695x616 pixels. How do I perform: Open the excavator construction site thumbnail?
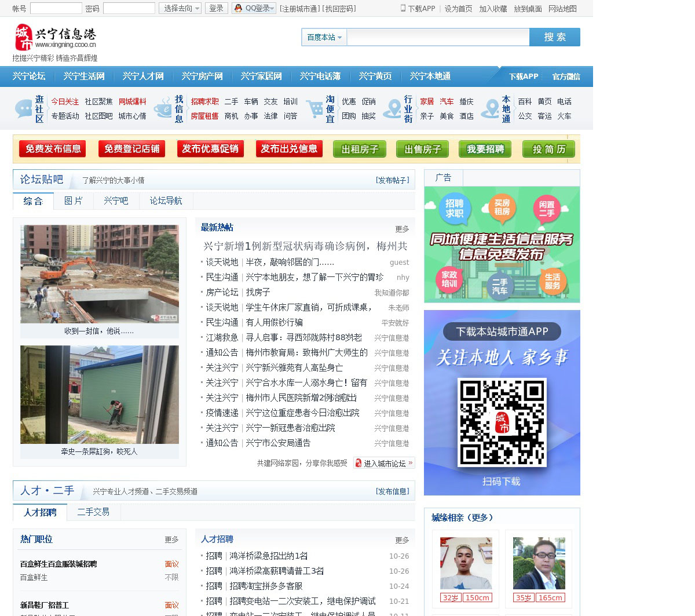click(100, 274)
